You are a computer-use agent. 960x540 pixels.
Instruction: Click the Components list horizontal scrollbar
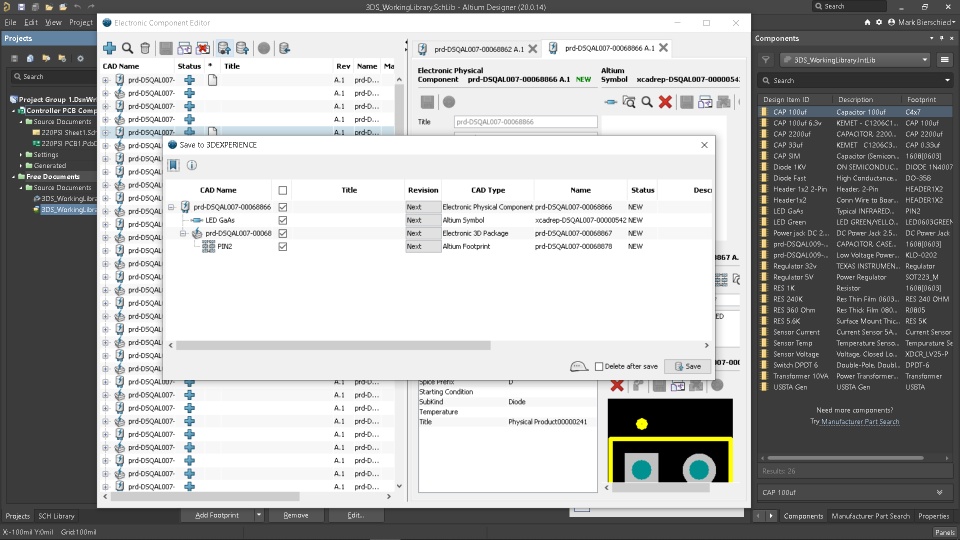coord(846,457)
